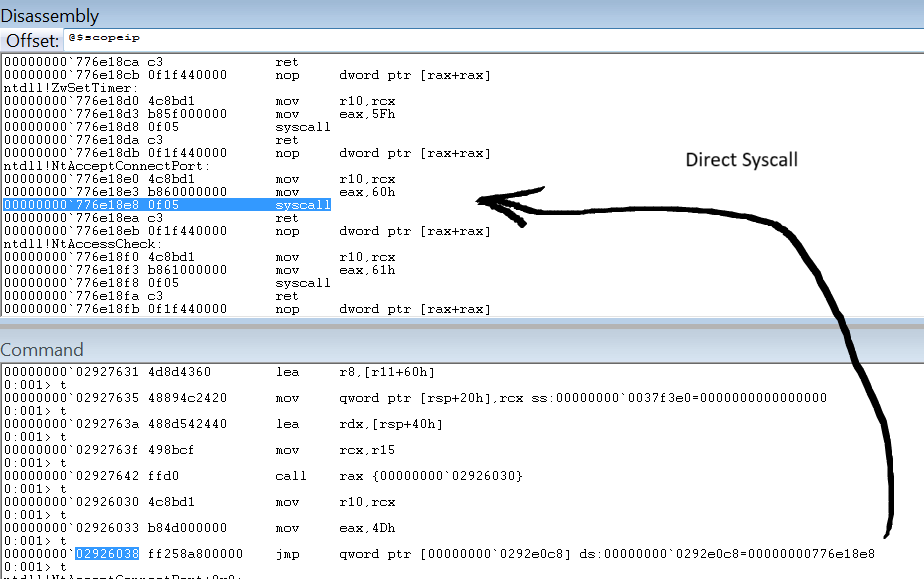
Task: Select the mov r10,rcx line at 776e18e0
Action: tap(200, 178)
